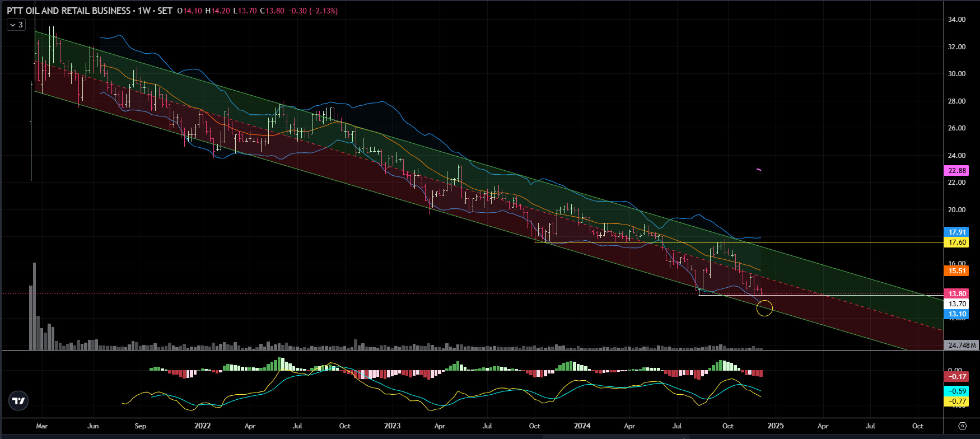This screenshot has width=980, height=439.
Task: Expand the collapsed indicators legend showing 3
Action: (x=16, y=25)
